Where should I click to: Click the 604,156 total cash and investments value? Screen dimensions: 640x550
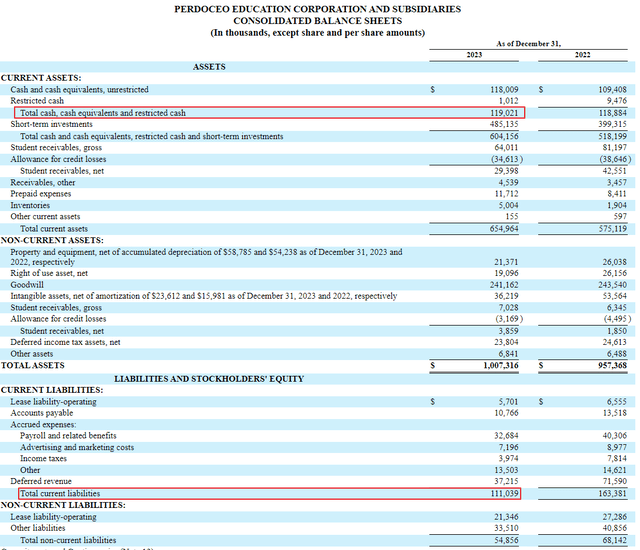pyautogui.click(x=504, y=136)
